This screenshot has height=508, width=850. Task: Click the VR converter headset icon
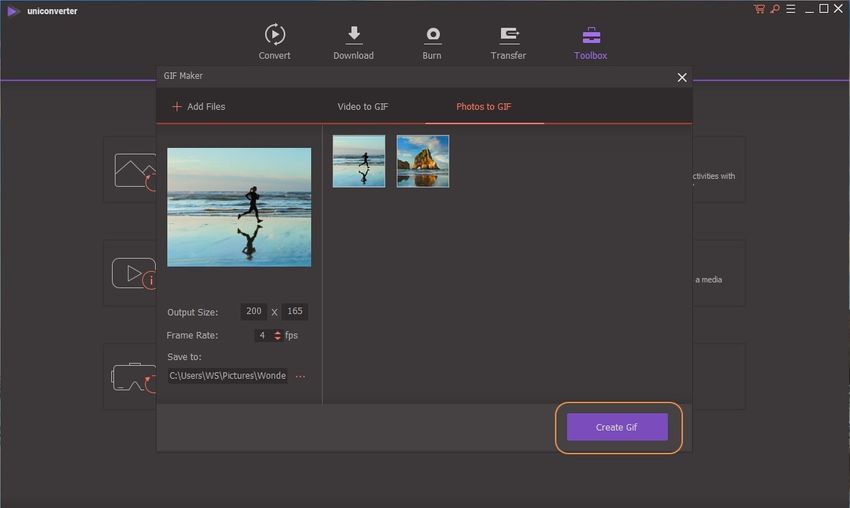click(131, 376)
